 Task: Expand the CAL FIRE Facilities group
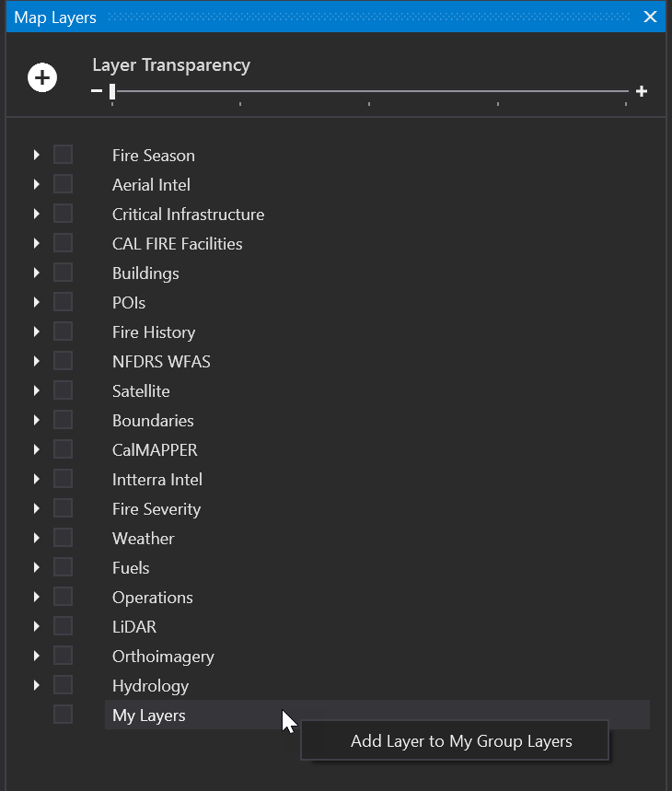click(x=37, y=243)
